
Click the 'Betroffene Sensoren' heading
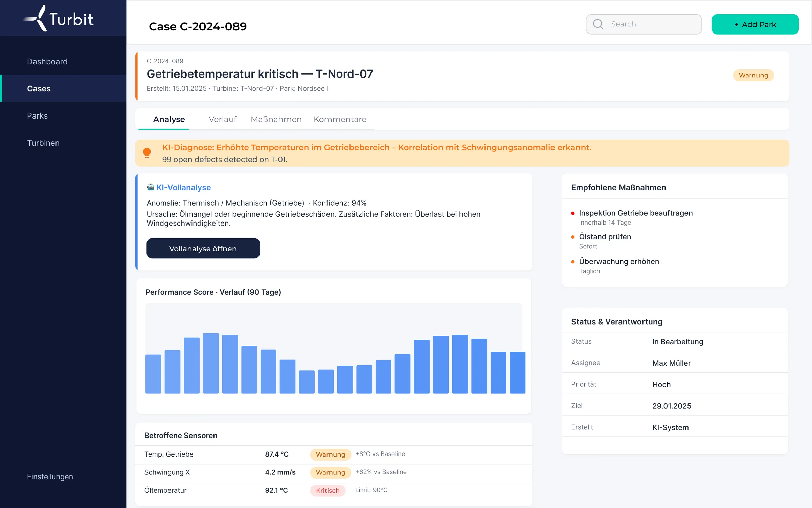pos(181,435)
